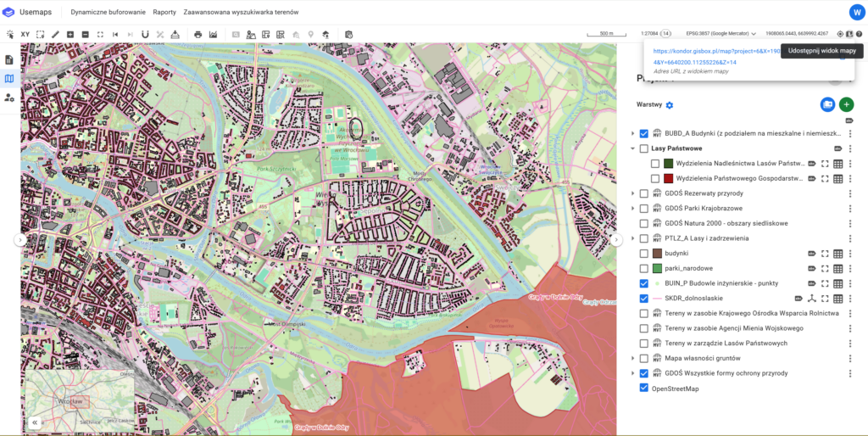868x436 pixels.
Task: Click the brown budynki layer color swatch
Action: [x=656, y=254]
